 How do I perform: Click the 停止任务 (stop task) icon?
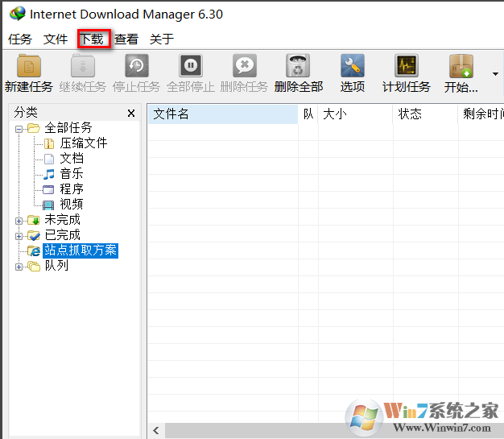click(x=136, y=66)
